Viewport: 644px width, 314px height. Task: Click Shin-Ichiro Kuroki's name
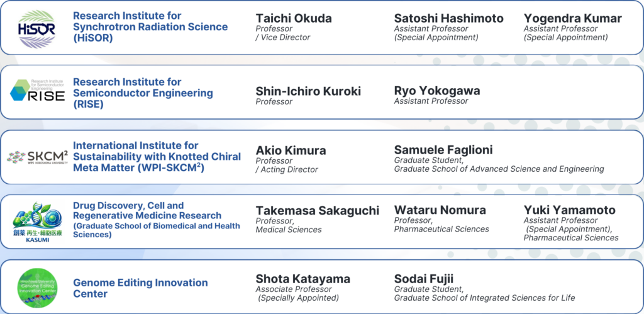click(x=308, y=91)
